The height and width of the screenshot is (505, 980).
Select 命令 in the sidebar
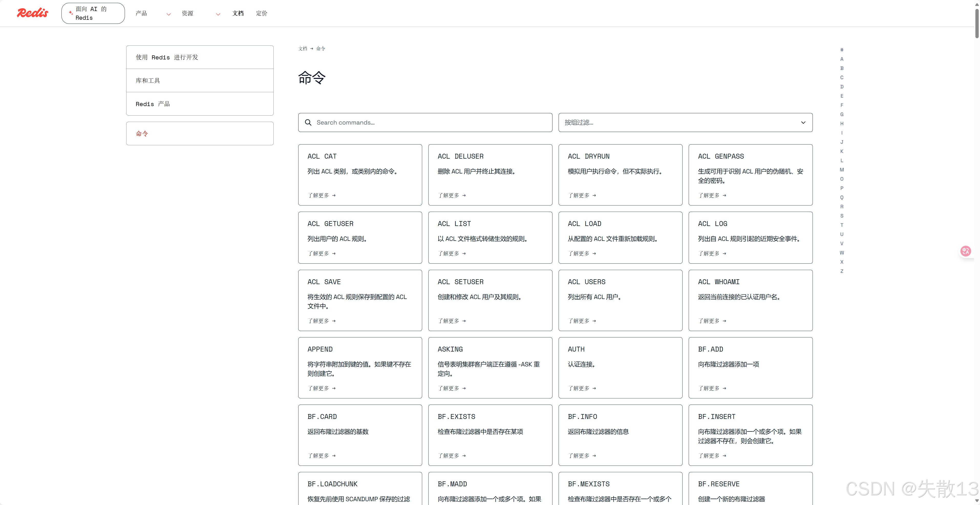coord(200,133)
